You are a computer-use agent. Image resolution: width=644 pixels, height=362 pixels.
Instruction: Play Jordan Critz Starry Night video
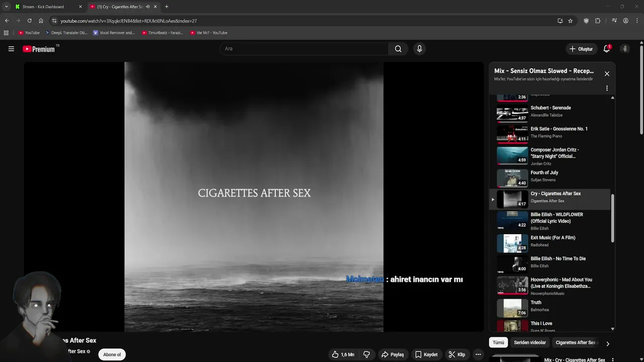[x=550, y=156]
